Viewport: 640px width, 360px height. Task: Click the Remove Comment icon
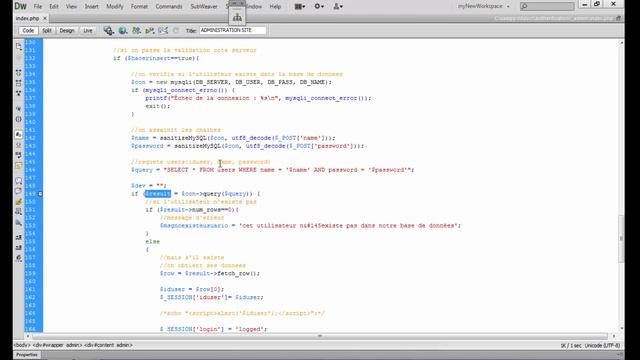click(19, 191)
